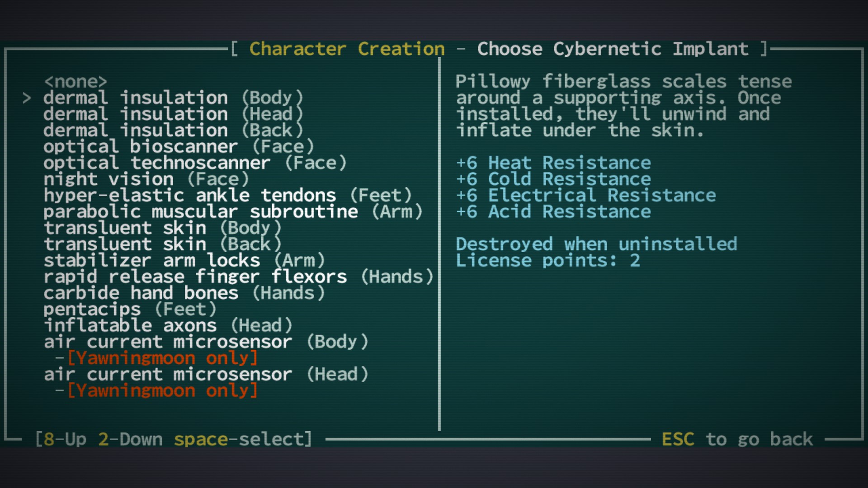Pick dermal insulation (Back) entry
This screenshot has width=868, height=488.
[173, 131]
